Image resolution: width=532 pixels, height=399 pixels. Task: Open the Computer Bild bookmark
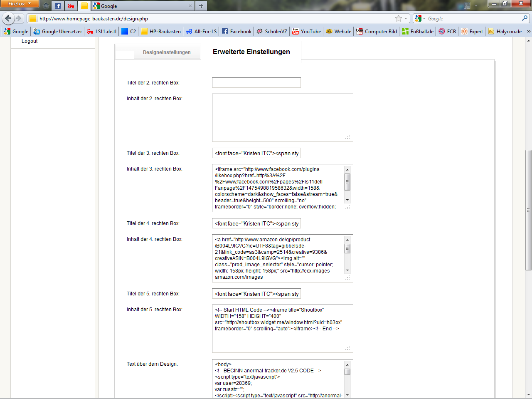377,31
